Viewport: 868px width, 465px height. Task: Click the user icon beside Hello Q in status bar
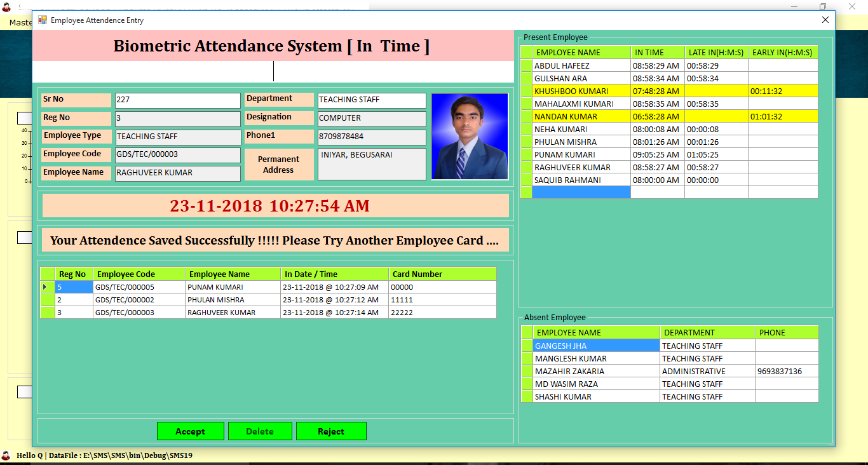pos(6,455)
